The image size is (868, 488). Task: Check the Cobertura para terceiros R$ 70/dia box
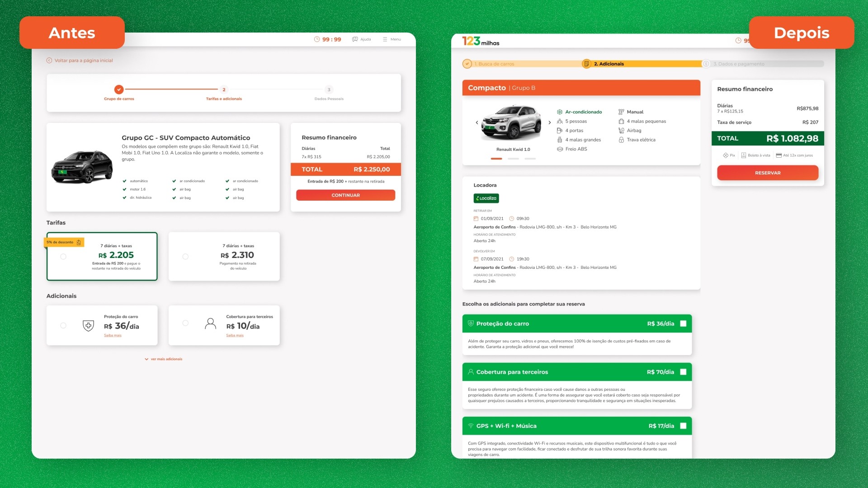[683, 372]
